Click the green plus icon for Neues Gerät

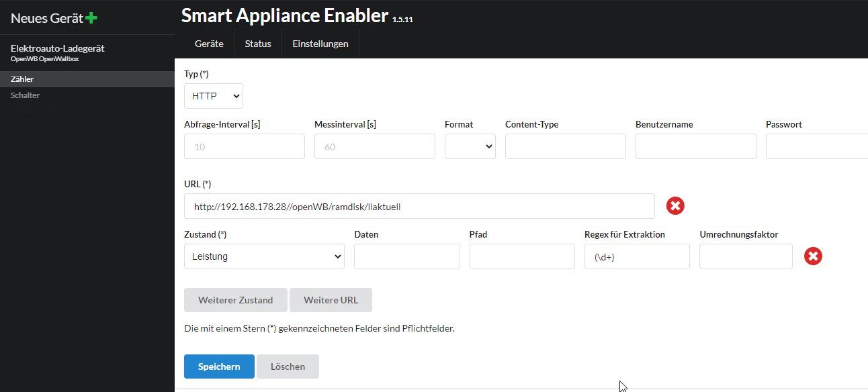(x=91, y=18)
